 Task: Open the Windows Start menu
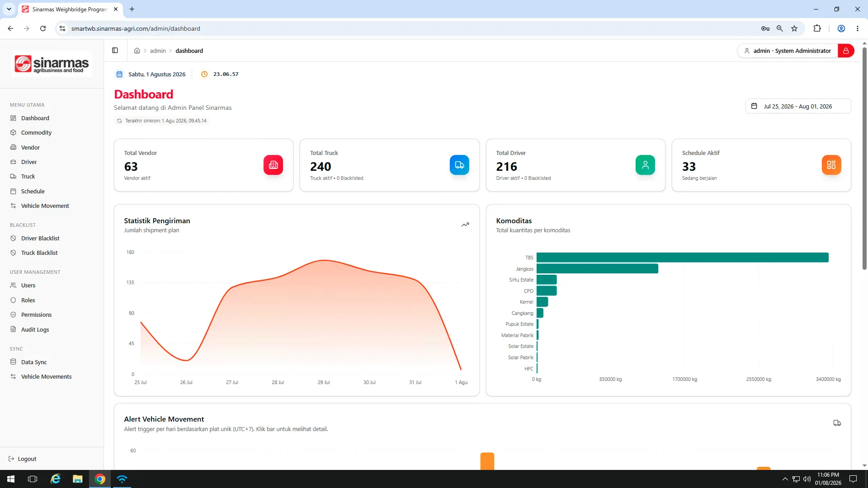[11, 479]
